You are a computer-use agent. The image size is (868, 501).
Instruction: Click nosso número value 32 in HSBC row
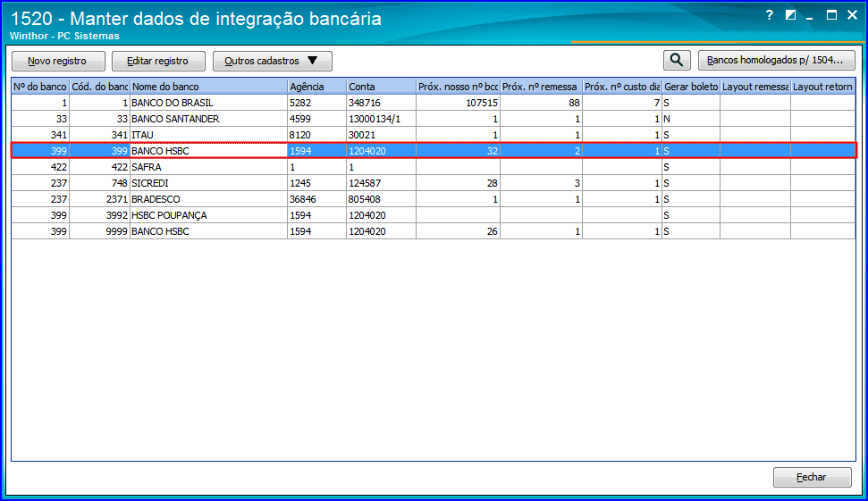[493, 151]
